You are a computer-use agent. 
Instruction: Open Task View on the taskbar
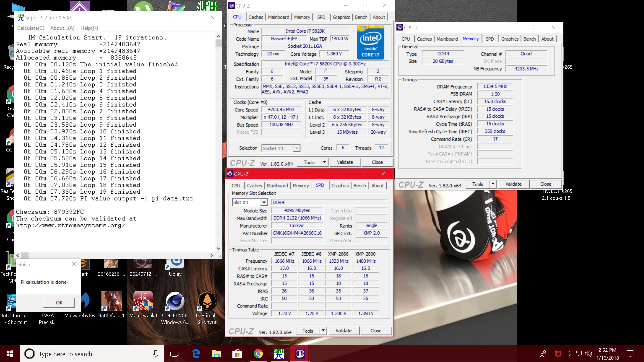pyautogui.click(x=174, y=354)
